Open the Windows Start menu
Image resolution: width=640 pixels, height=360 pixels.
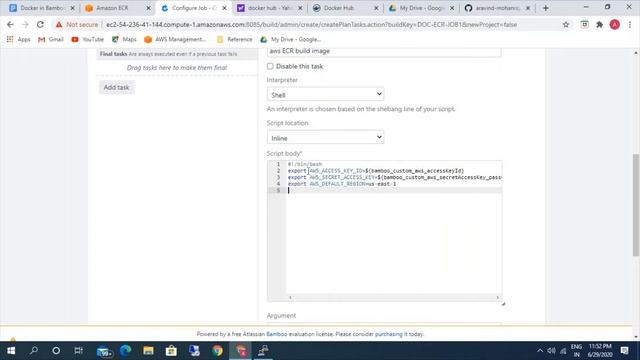(11, 351)
